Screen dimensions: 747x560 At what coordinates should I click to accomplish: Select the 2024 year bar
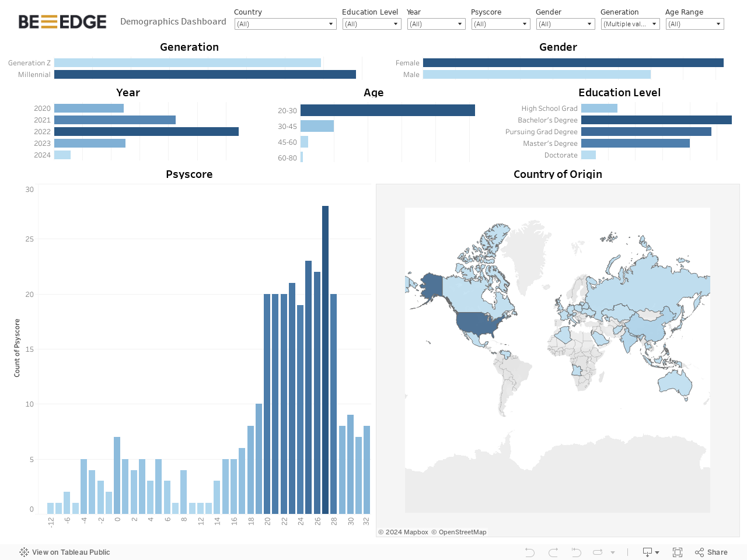62,155
